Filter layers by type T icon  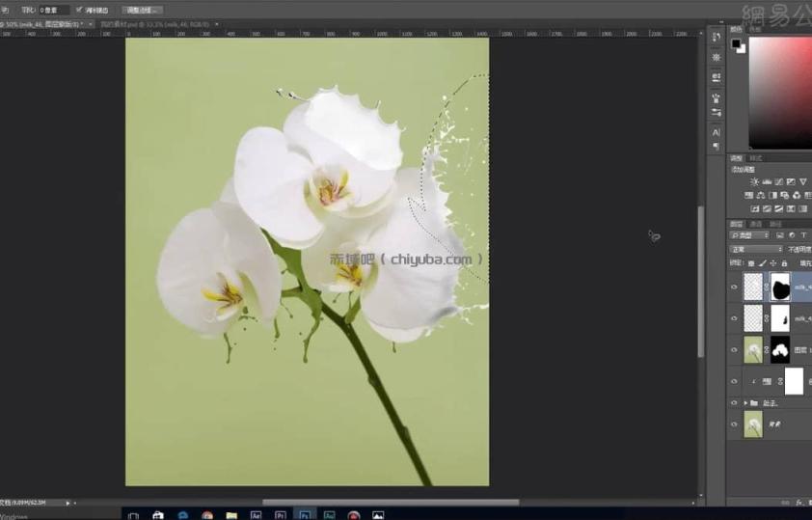click(803, 235)
